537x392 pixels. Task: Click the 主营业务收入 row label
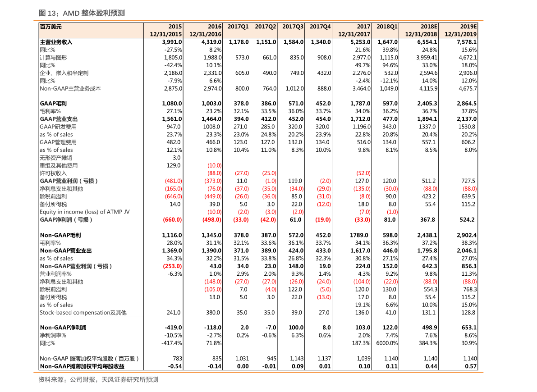coord(56,42)
